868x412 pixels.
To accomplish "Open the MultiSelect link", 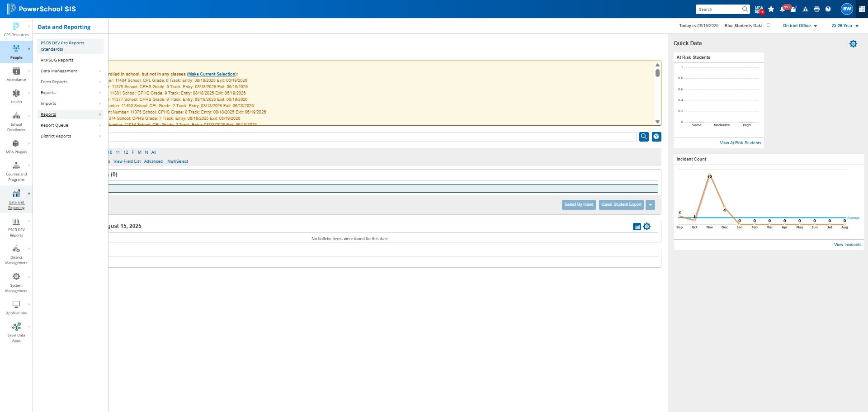I will [178, 161].
